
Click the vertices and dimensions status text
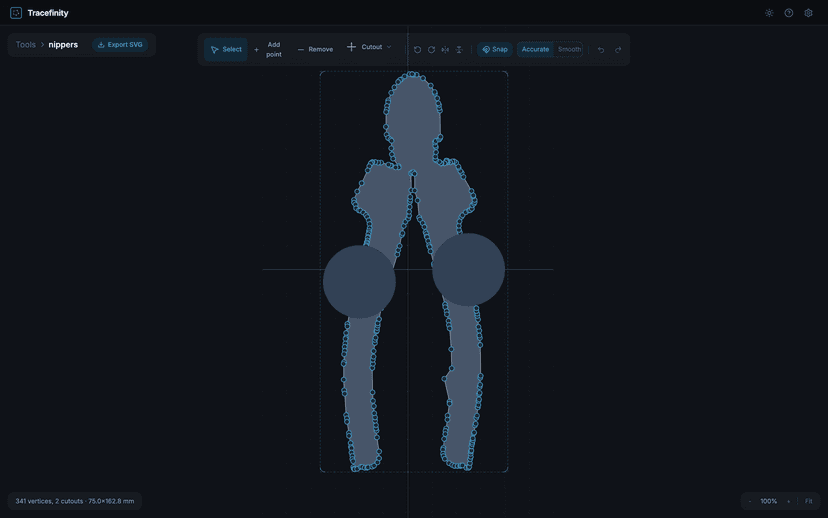tap(74, 501)
